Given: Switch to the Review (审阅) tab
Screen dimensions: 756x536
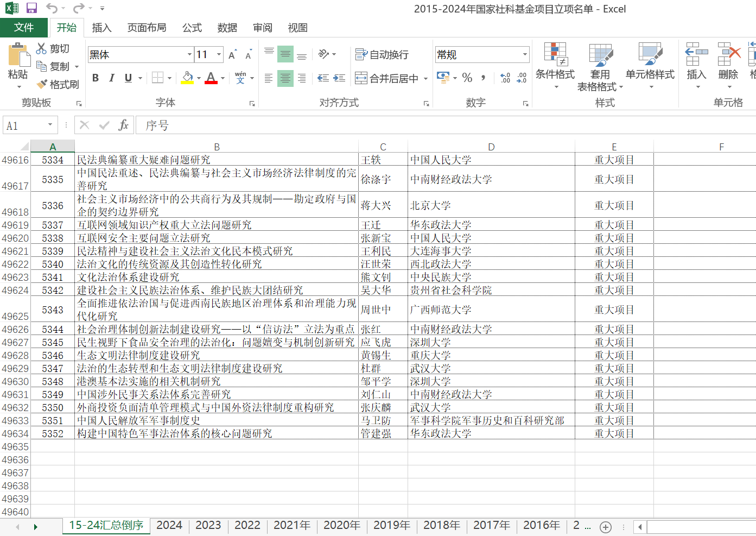Looking at the screenshot, I should (x=263, y=28).
